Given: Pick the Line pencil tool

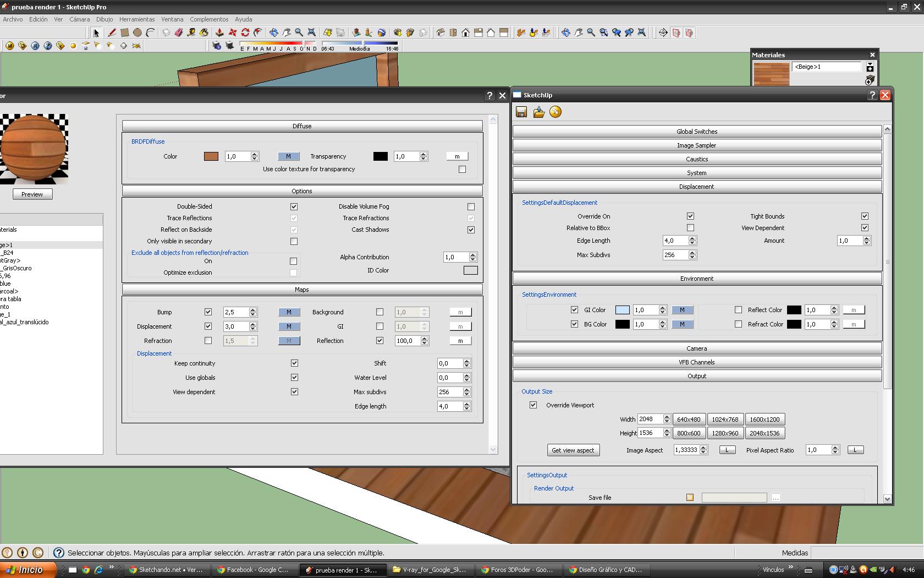Looking at the screenshot, I should coord(112,32).
